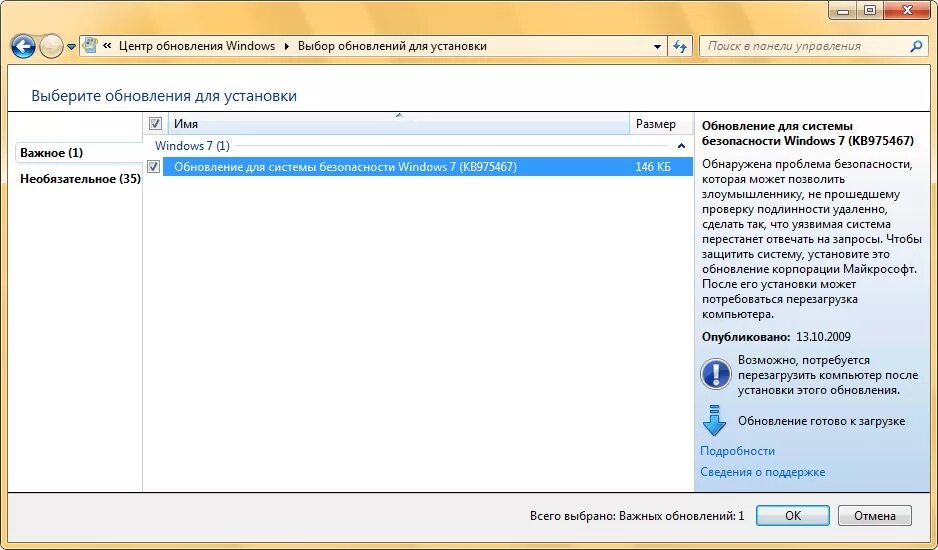Click the double chevron in address bar
Screen dimensions: 938x550
107,46
